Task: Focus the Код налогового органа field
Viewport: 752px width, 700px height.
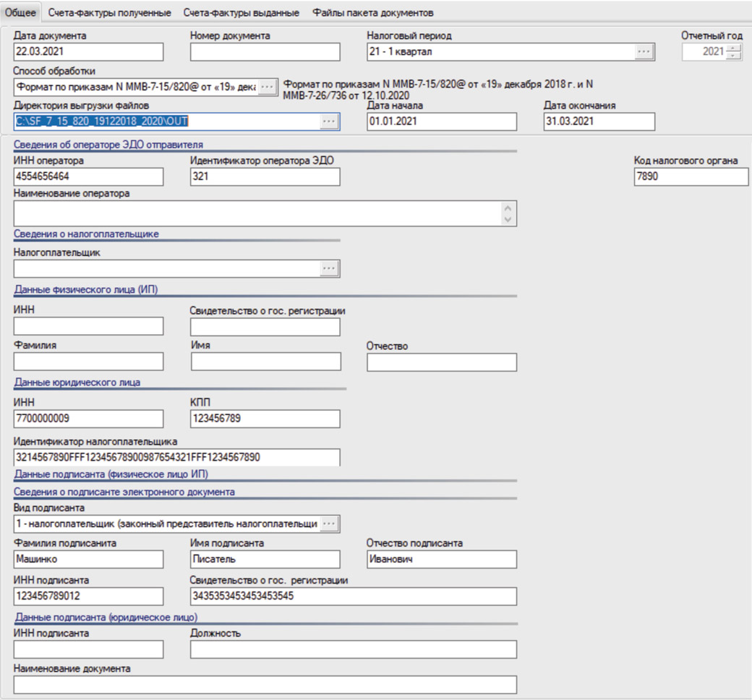Action: tap(691, 176)
